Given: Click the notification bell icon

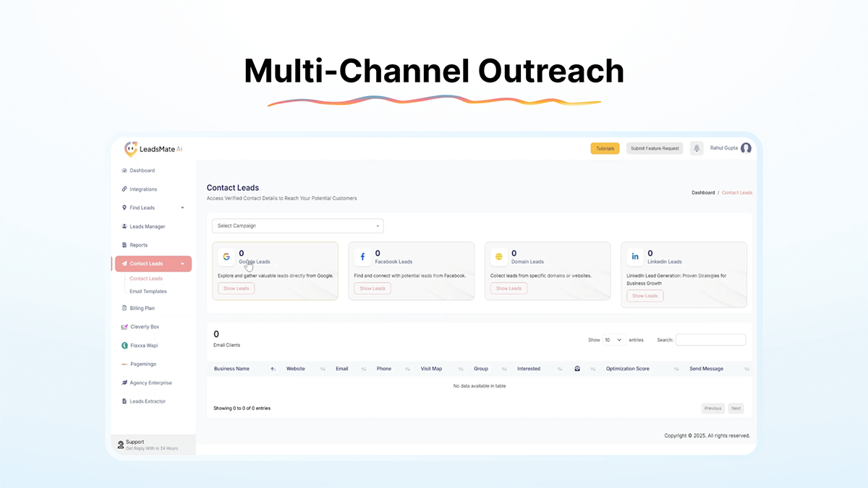Looking at the screenshot, I should click(x=697, y=148).
